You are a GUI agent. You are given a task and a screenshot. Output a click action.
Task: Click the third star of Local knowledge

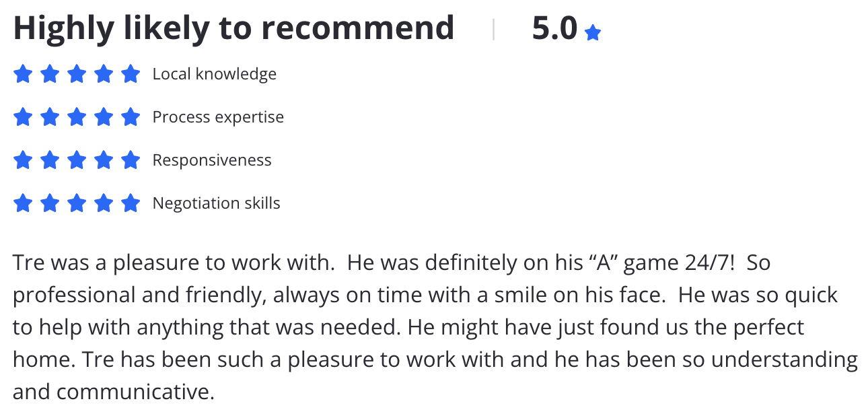point(77,73)
